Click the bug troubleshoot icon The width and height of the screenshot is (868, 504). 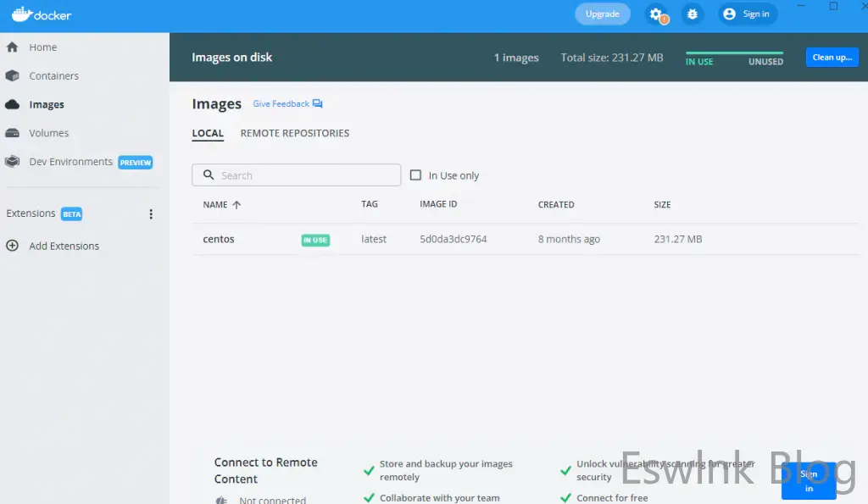coord(693,14)
